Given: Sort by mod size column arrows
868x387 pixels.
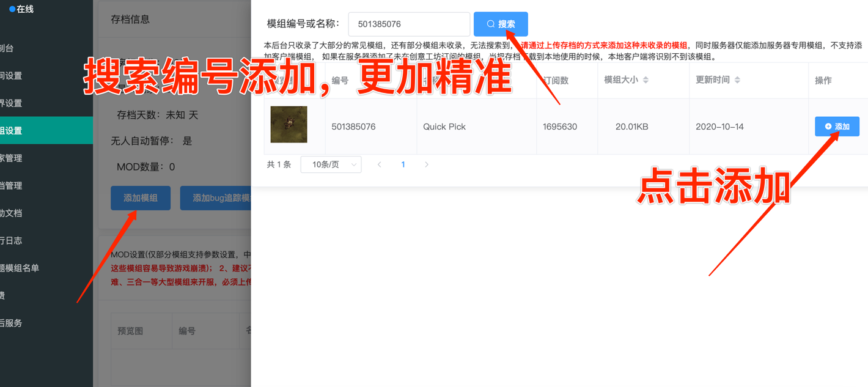Looking at the screenshot, I should 645,80.
